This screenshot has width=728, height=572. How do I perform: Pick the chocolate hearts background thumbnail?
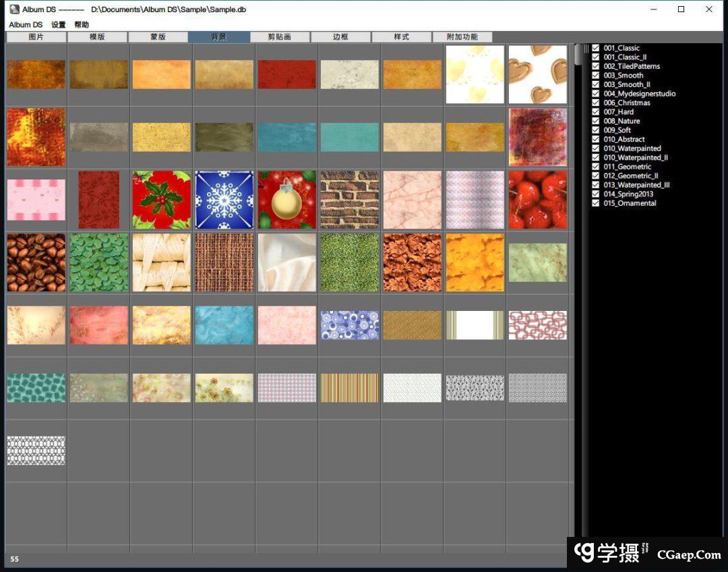coord(537,74)
